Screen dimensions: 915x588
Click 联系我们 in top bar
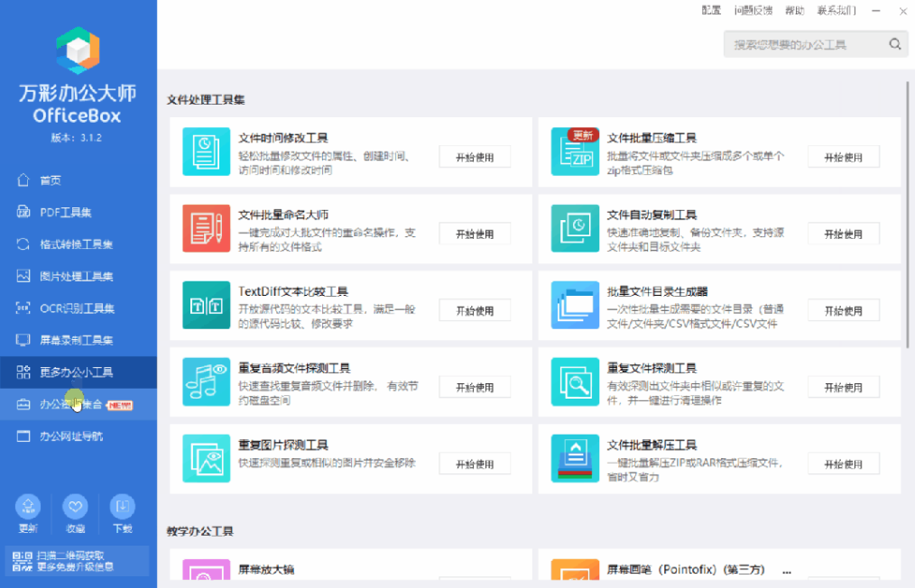click(836, 11)
